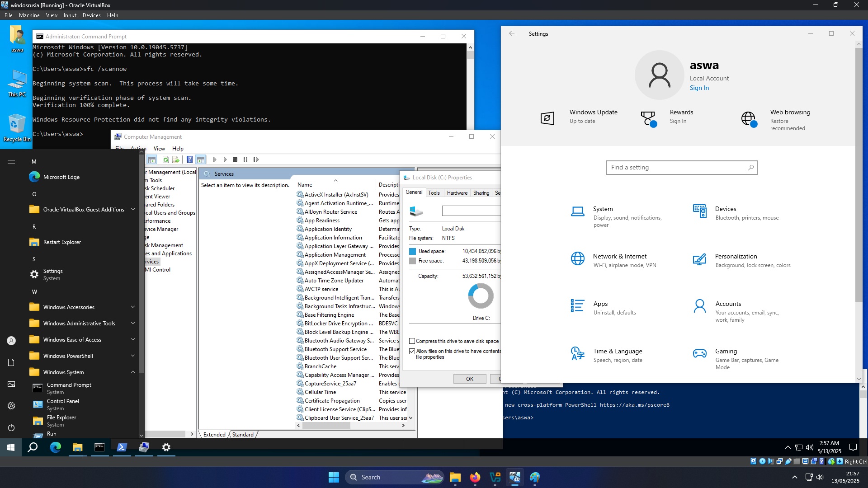Open the Input menu in VirtualBox
868x488 pixels.
pyautogui.click(x=70, y=15)
